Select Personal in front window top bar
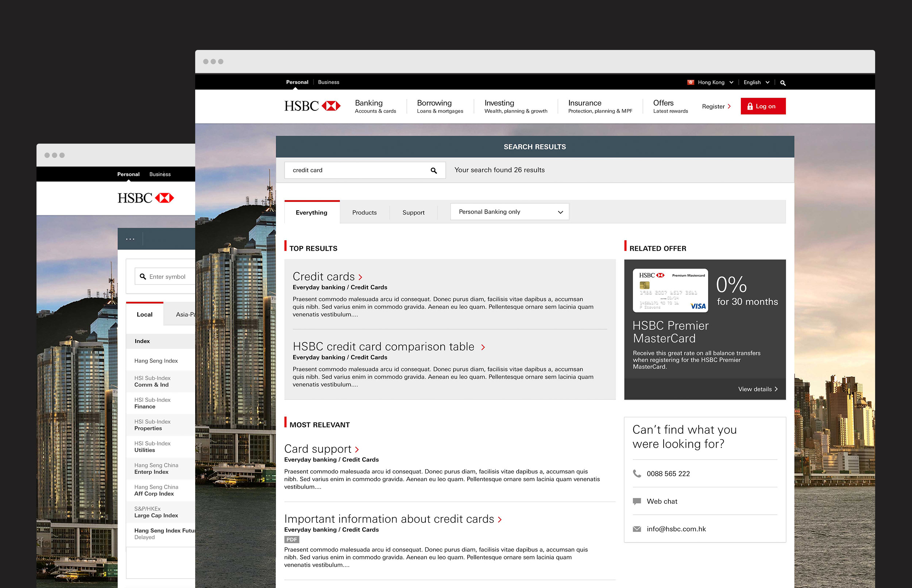Image resolution: width=912 pixels, height=588 pixels. [297, 82]
